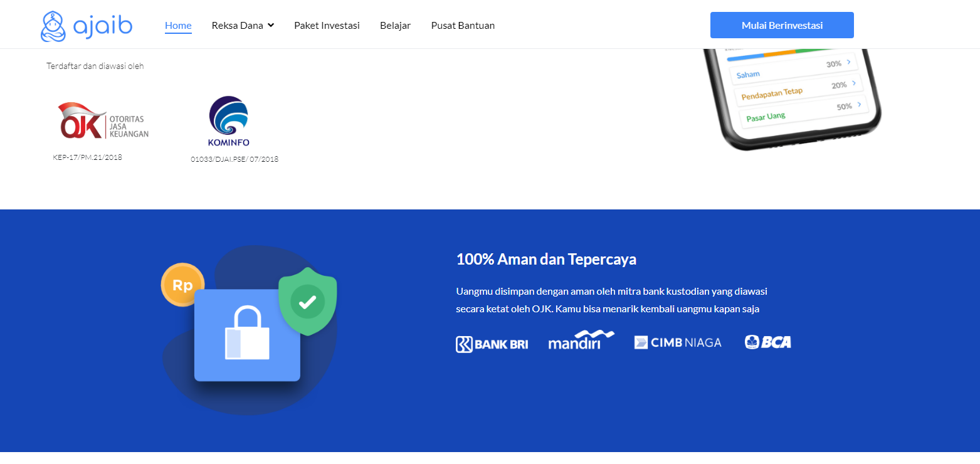Click the ajaib logo in the header

tap(87, 26)
